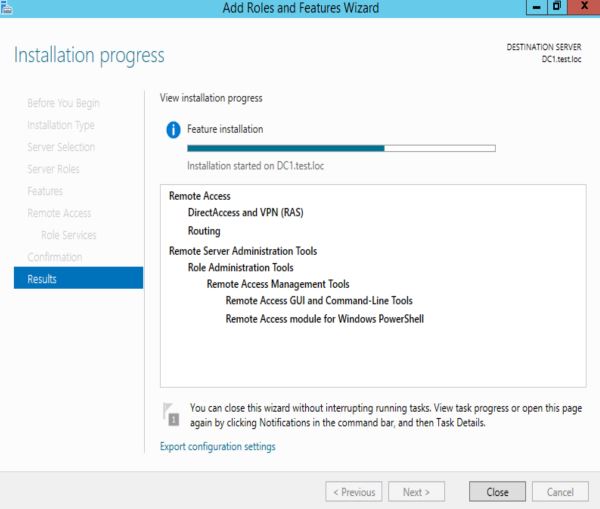Click Remote Access in the results list

[200, 196]
